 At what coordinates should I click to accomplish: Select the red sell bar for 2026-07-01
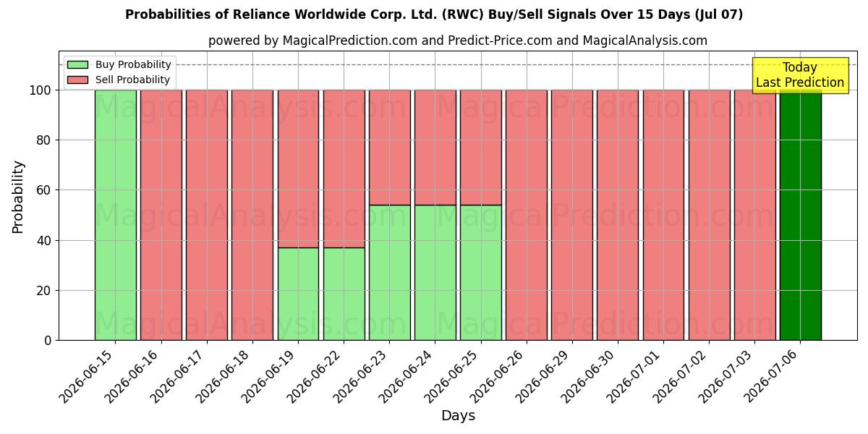click(663, 215)
